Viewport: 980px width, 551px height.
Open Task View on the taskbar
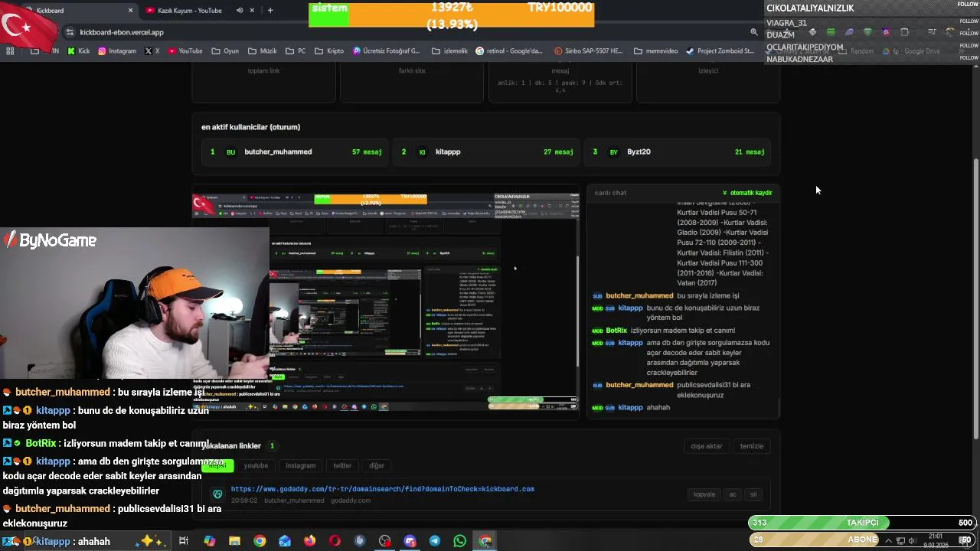184,541
